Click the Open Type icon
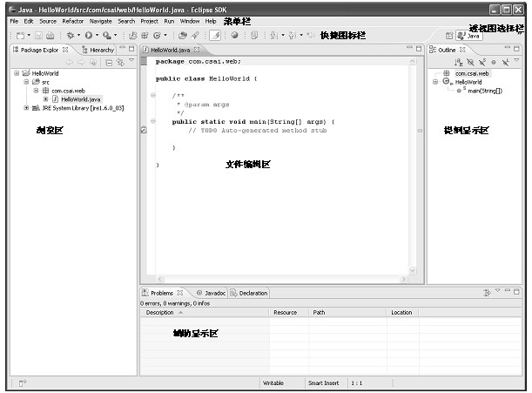 183,36
